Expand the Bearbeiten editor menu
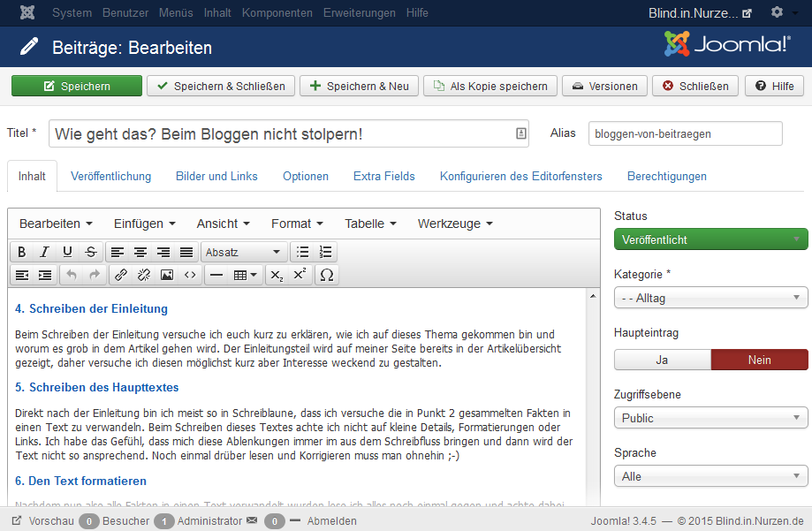Screen dimensions: 812x531 56,224
